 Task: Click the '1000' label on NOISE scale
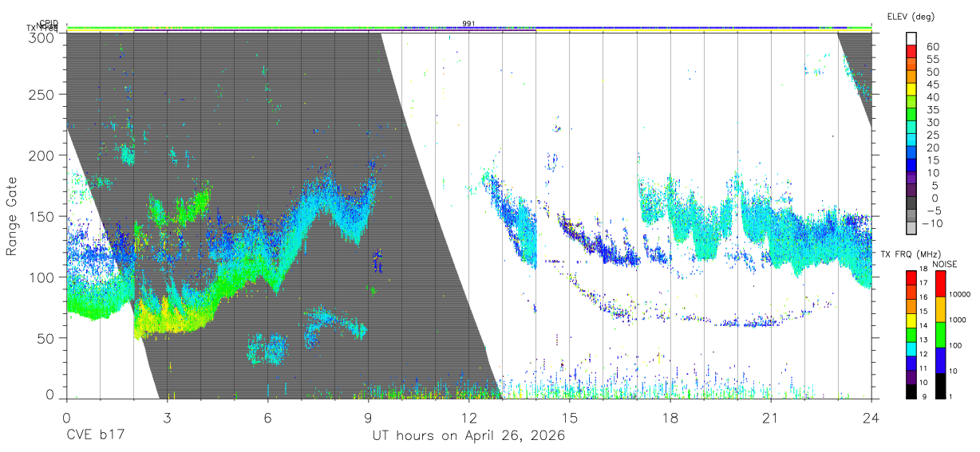(x=958, y=320)
